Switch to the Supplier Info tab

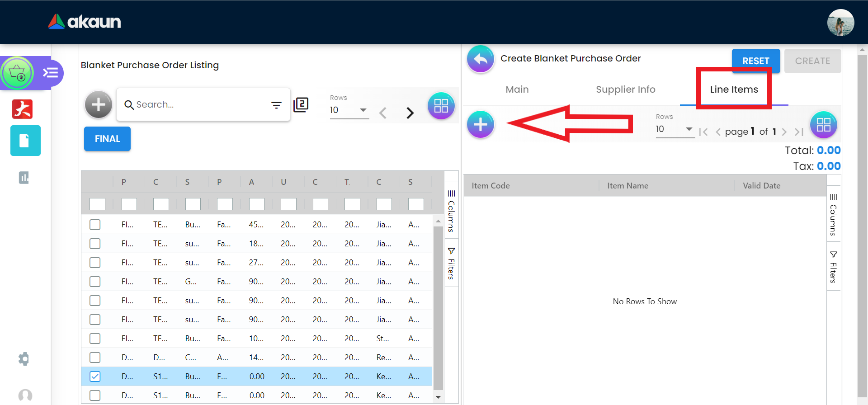point(626,89)
